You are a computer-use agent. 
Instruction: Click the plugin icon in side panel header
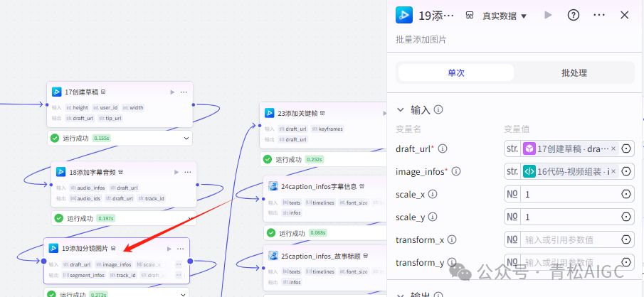click(404, 15)
